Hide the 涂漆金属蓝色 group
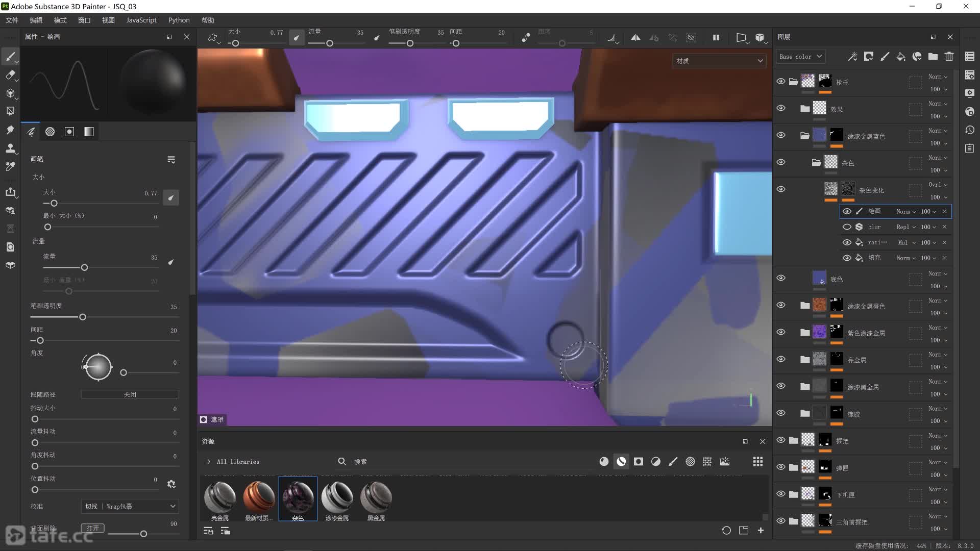This screenshot has width=980, height=551. [x=781, y=135]
